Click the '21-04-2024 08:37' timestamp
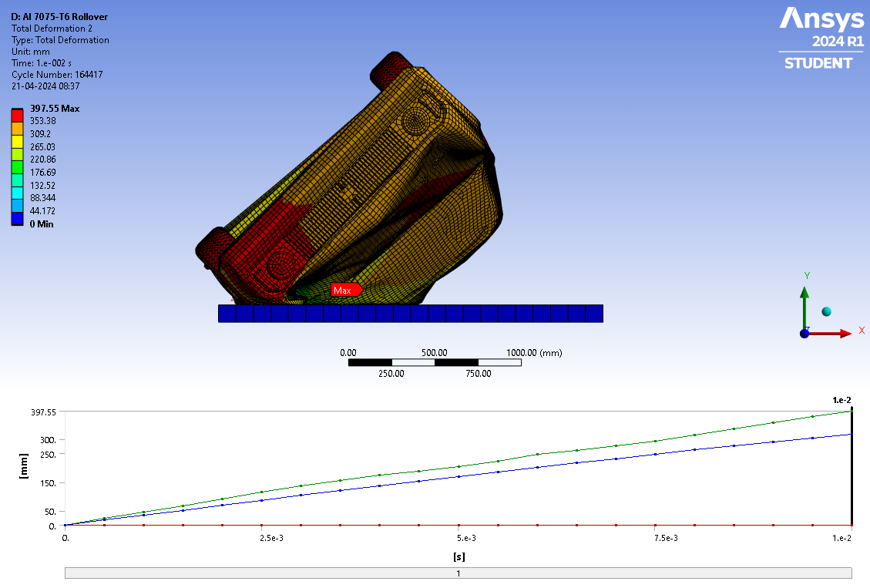This screenshot has height=588, width=870. (45, 86)
